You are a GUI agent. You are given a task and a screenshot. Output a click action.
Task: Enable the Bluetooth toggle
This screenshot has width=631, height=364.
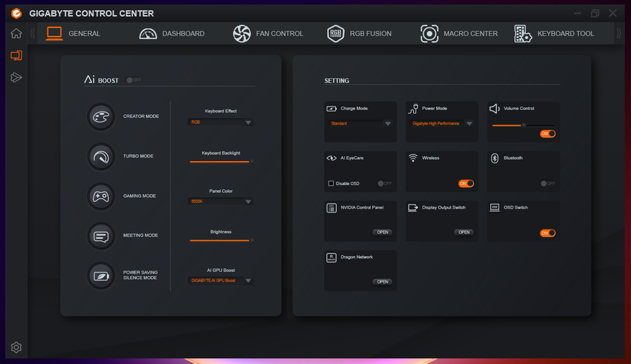click(x=548, y=183)
